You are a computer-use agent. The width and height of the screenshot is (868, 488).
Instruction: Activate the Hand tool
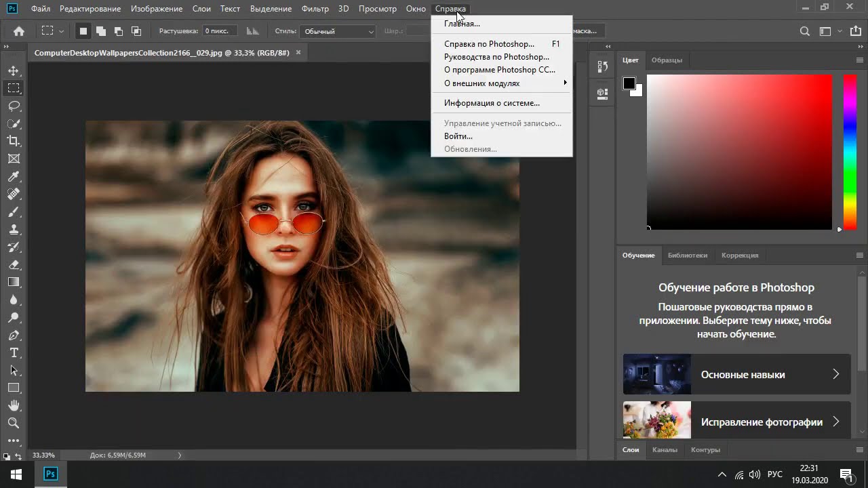[14, 405]
